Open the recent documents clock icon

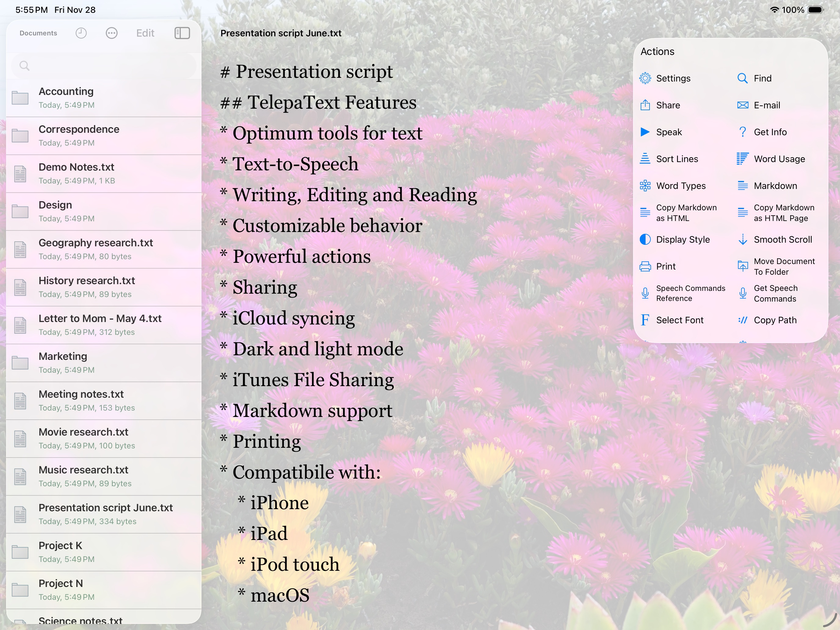[81, 33]
